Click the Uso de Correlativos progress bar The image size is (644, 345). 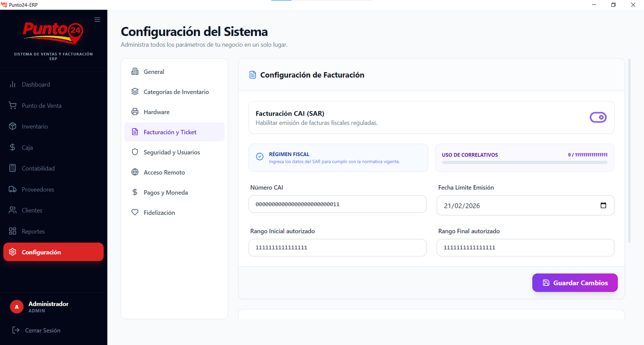[x=524, y=163]
